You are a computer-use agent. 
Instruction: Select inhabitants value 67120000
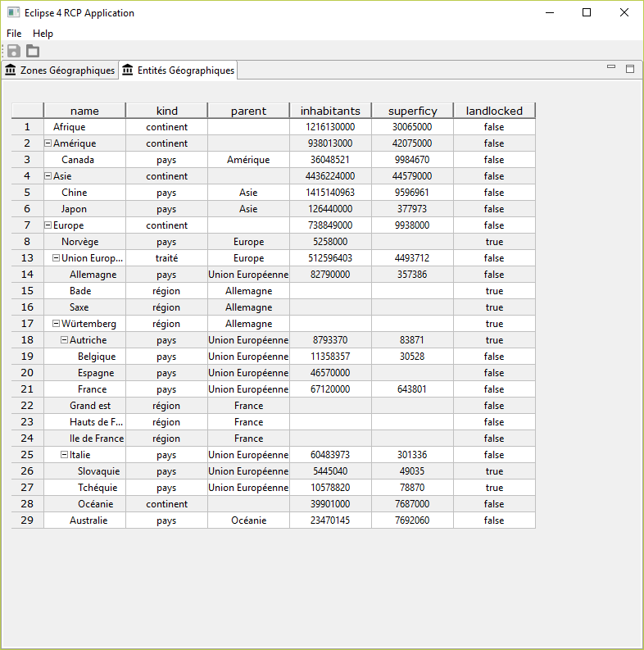click(x=330, y=389)
